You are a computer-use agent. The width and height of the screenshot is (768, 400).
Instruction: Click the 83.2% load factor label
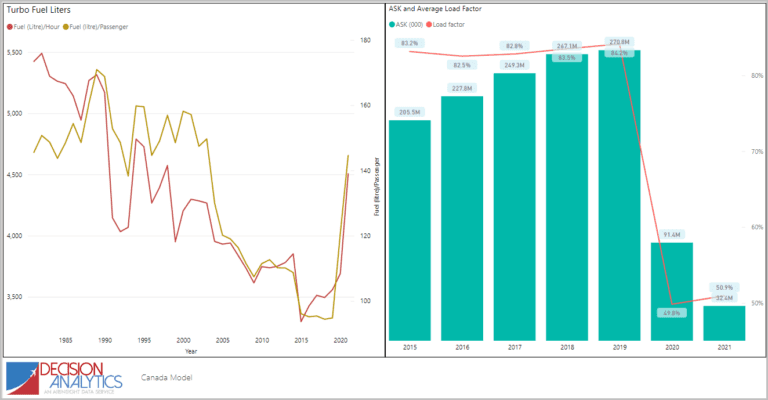click(409, 43)
